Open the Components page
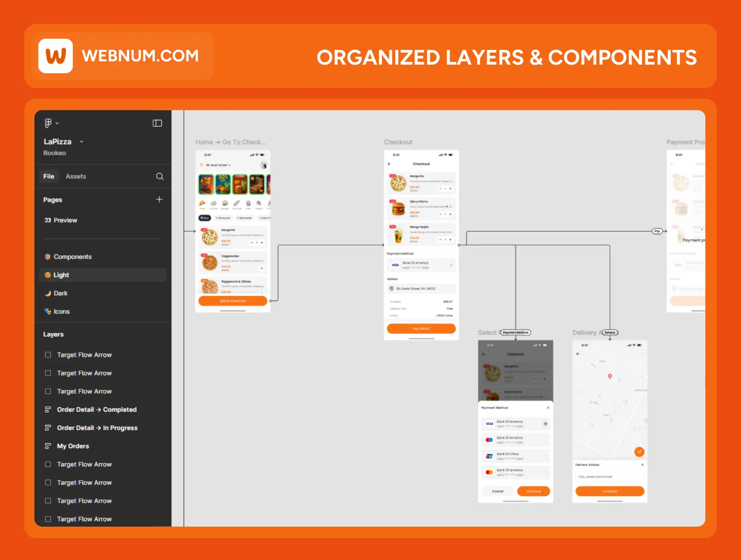 click(x=72, y=257)
